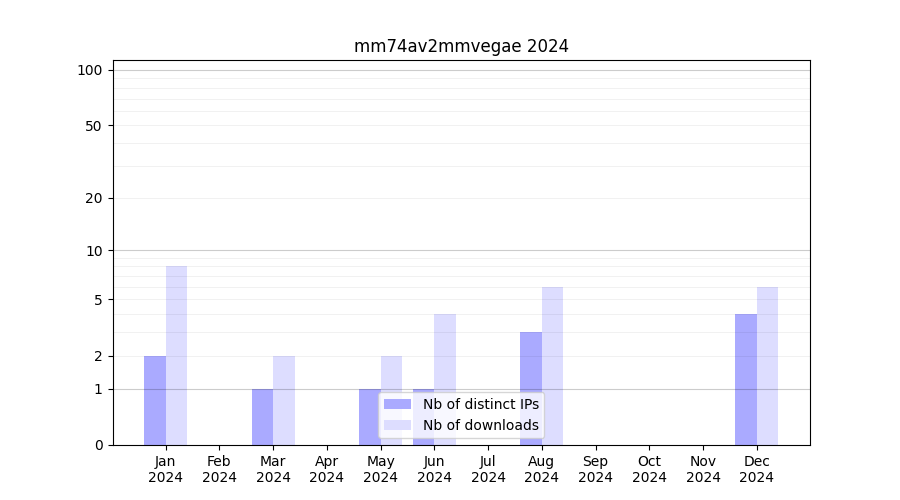The image size is (900, 500).
Task: Select the Nov 2024 x-axis label
Action: (x=703, y=469)
